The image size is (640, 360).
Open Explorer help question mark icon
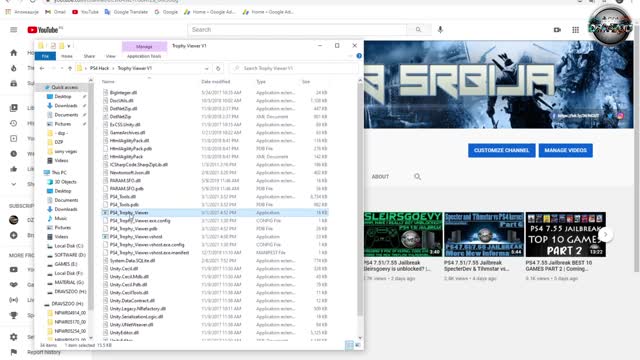coord(359,56)
